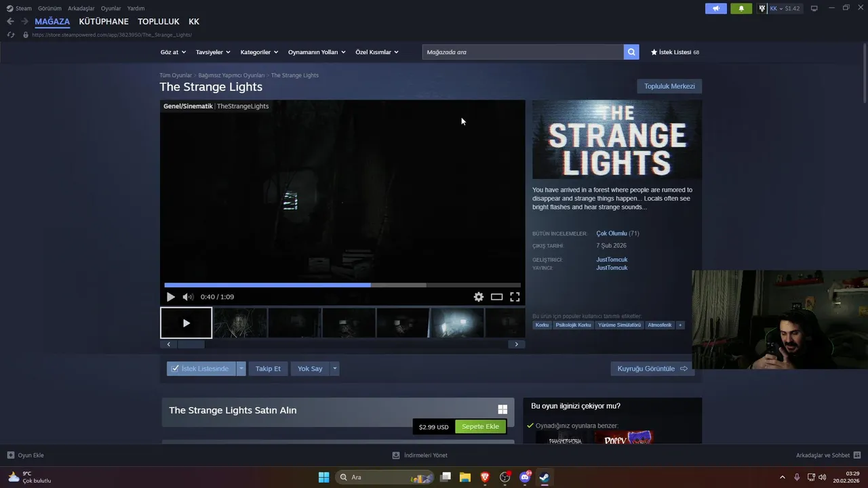Image resolution: width=868 pixels, height=488 pixels.
Task: Open the notifications bell
Action: tap(741, 9)
